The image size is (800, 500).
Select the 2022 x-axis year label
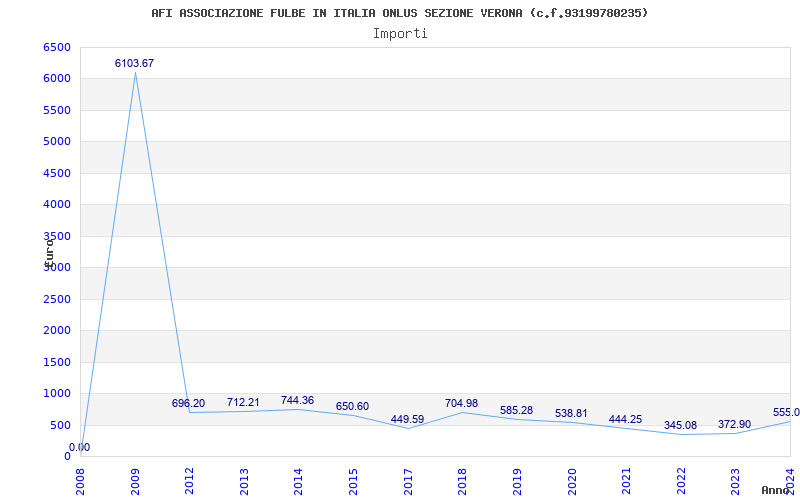click(681, 482)
